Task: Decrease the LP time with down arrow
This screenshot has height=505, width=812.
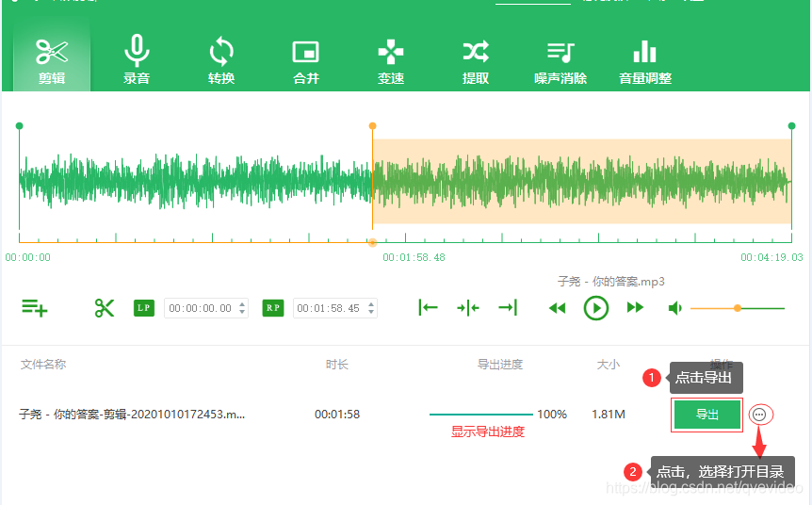Action: [242, 312]
